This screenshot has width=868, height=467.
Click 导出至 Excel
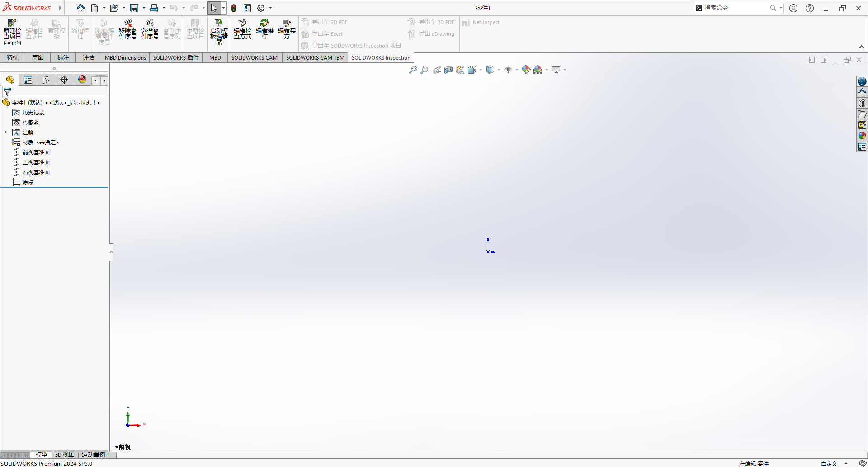click(328, 33)
